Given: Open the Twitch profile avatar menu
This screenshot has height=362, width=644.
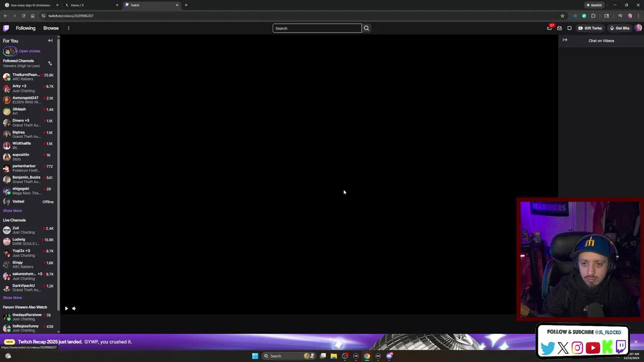Looking at the screenshot, I should click(638, 28).
